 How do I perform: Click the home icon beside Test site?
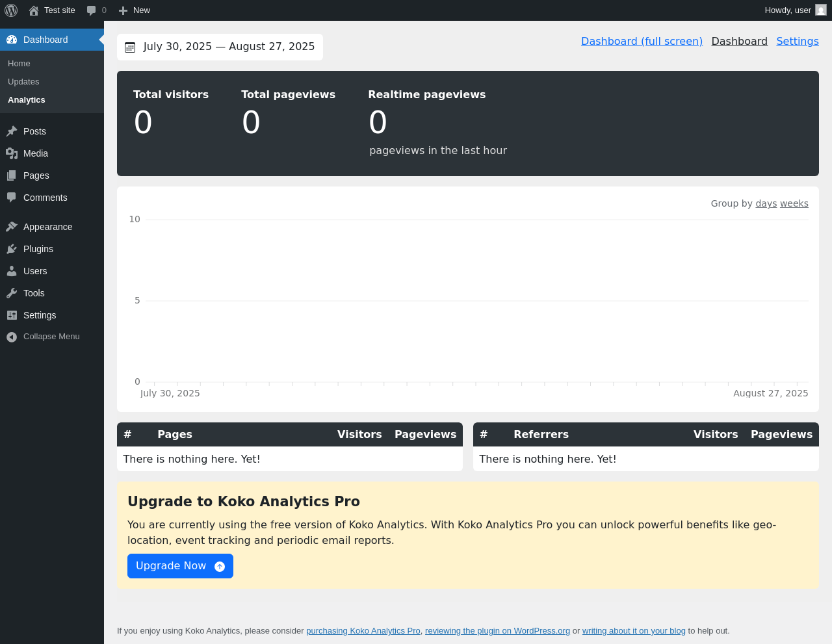[x=34, y=10]
